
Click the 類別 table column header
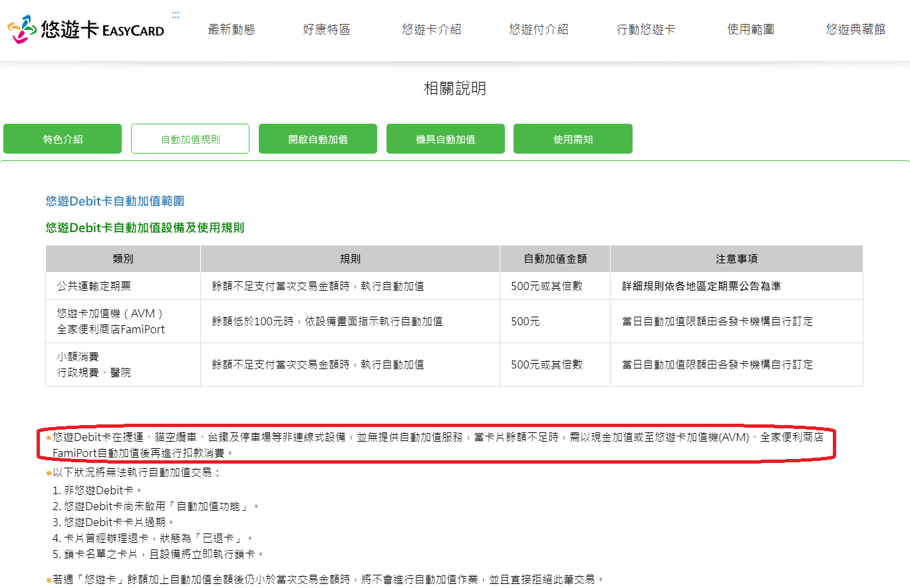pos(123,259)
